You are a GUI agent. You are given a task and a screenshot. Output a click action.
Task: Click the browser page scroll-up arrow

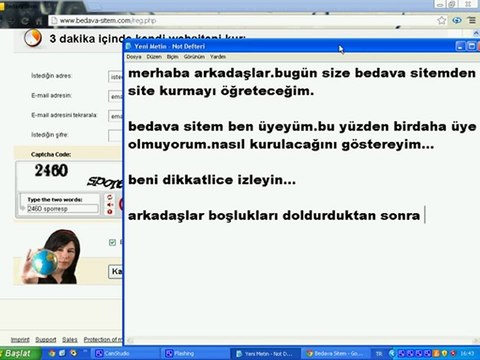point(476,33)
